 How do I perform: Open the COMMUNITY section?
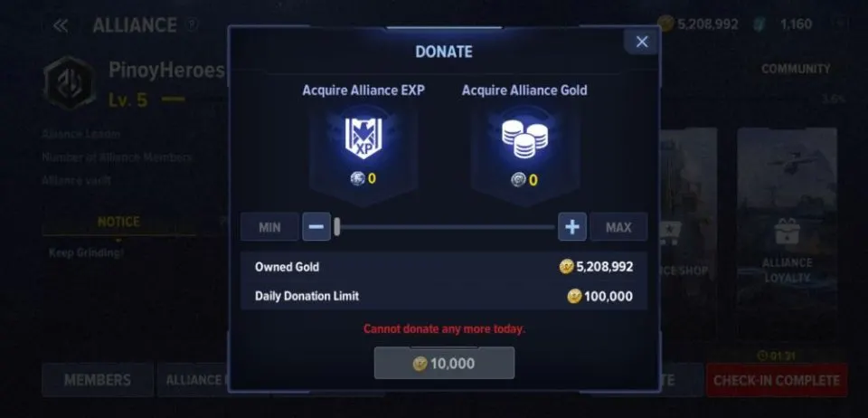click(x=796, y=69)
